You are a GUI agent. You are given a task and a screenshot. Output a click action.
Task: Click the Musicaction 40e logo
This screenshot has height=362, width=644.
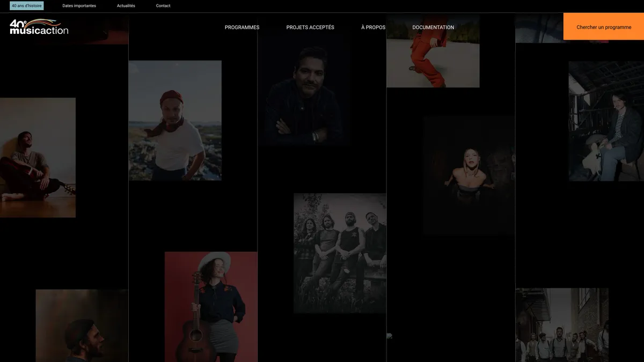(x=39, y=27)
